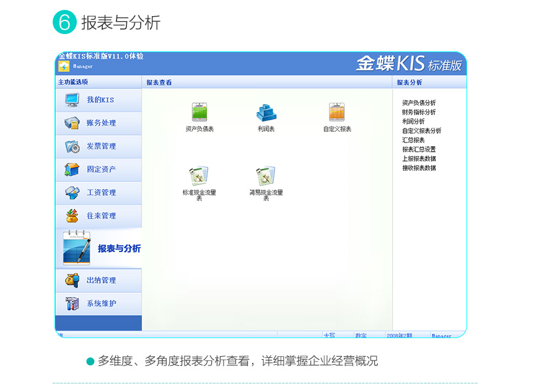This screenshot has width=539, height=392.
Task: Open the 上报报表数据 link
Action: click(419, 159)
